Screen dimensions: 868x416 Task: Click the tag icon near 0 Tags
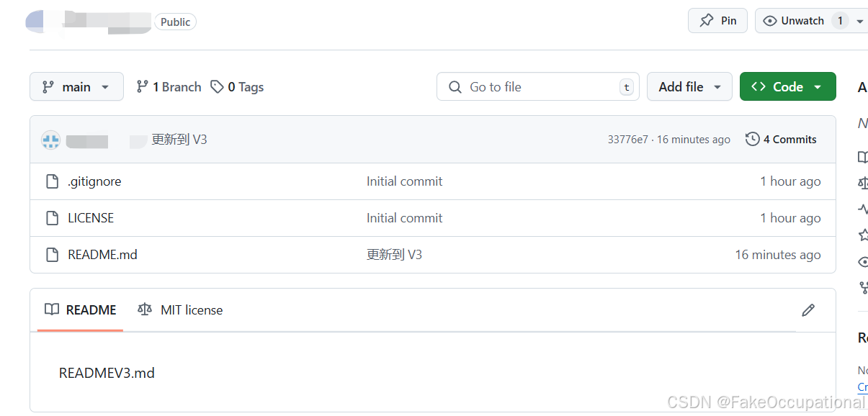tap(217, 87)
